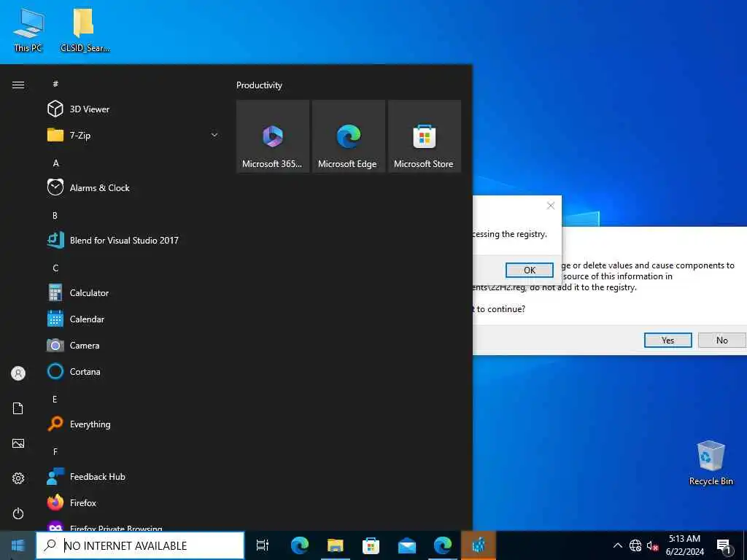Open the 7-Zip folder entry

133,135
